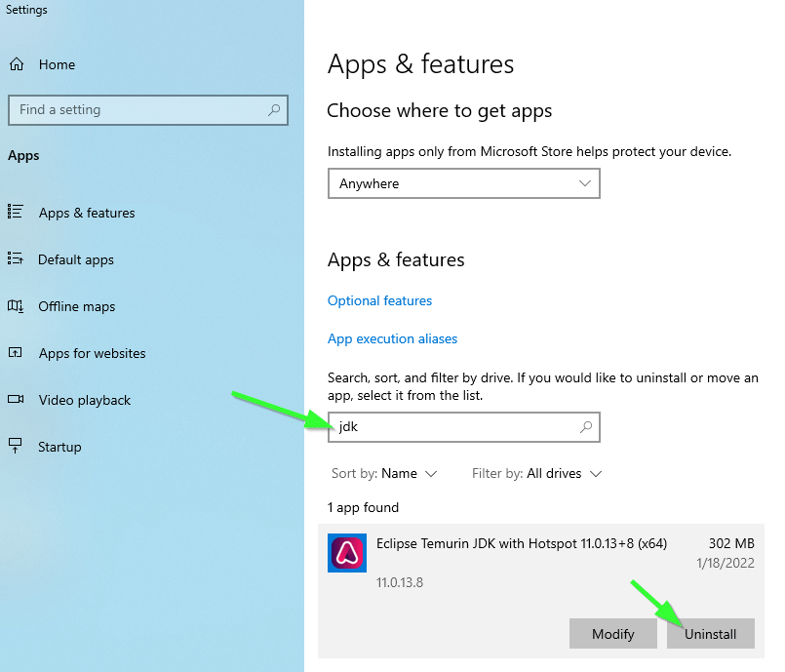The image size is (785, 672).
Task: Click the Offline maps map icon
Action: 16,306
